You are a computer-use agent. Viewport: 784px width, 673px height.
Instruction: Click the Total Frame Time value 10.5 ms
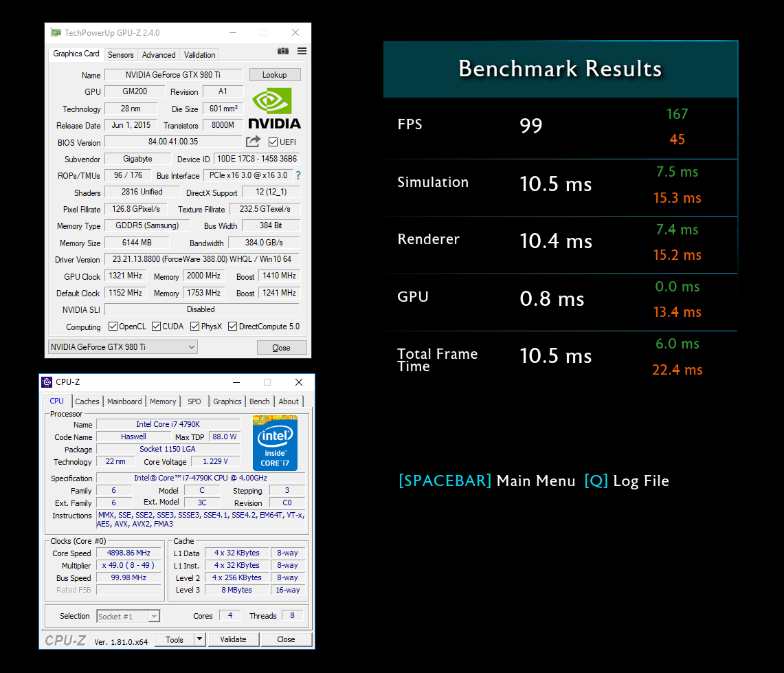pos(555,356)
